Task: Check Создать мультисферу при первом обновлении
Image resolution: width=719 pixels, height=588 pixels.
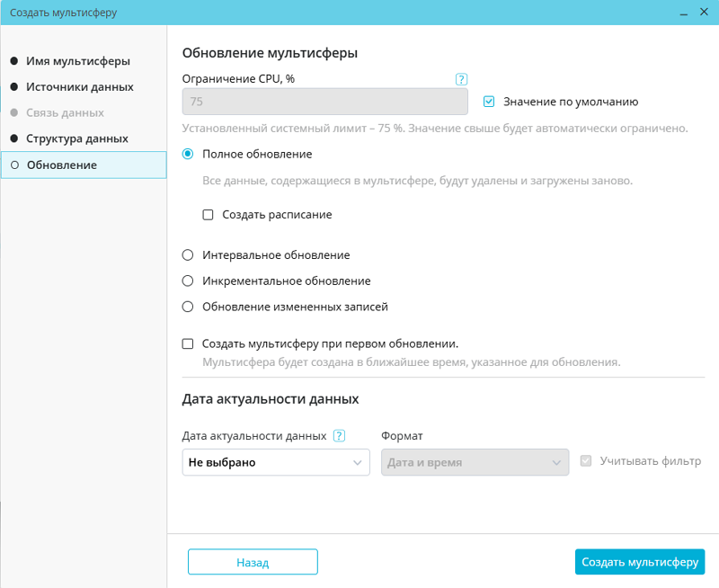Action: point(188,343)
